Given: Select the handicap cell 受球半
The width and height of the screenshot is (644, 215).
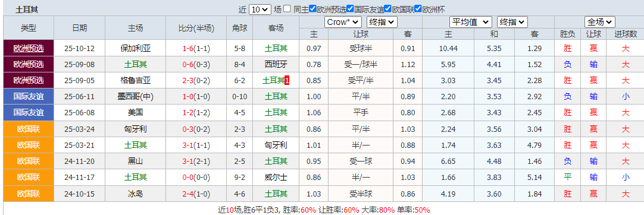Looking at the screenshot, I should 361,48.
